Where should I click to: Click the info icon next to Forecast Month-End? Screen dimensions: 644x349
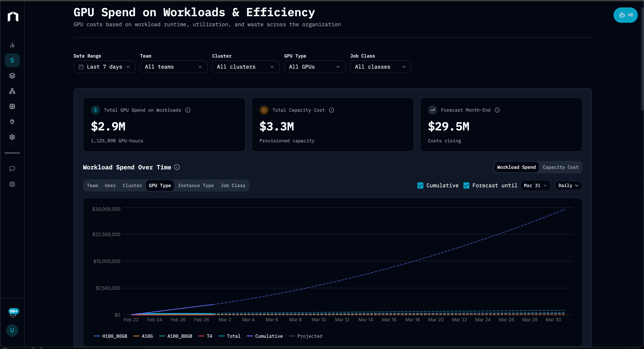click(497, 110)
